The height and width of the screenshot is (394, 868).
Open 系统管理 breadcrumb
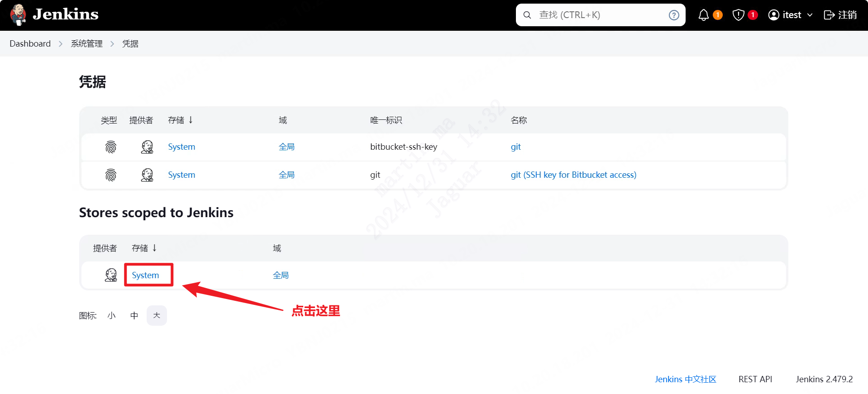[x=86, y=43]
